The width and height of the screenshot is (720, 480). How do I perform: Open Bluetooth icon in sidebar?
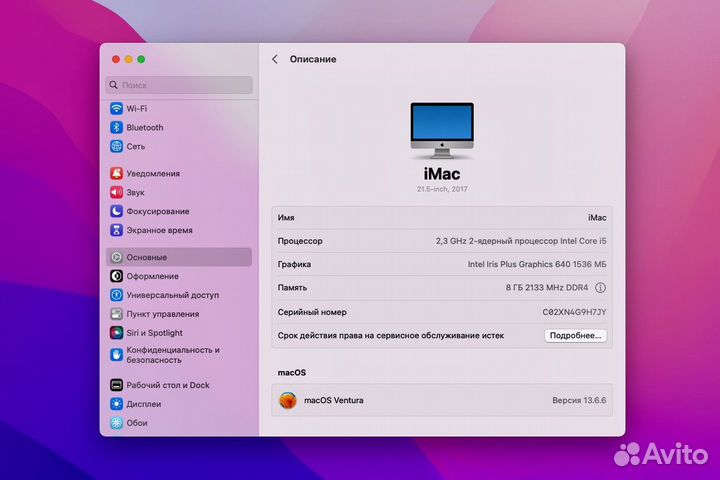pyautogui.click(x=117, y=127)
